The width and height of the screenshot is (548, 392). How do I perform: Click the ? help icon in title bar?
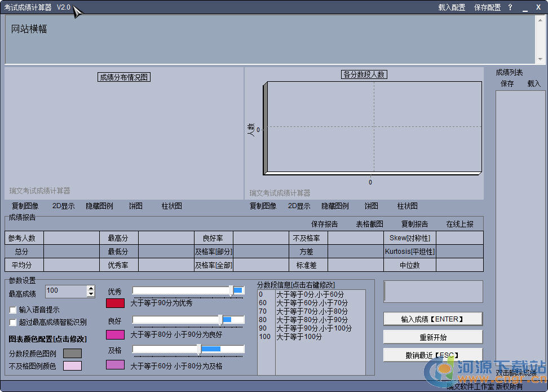510,7
